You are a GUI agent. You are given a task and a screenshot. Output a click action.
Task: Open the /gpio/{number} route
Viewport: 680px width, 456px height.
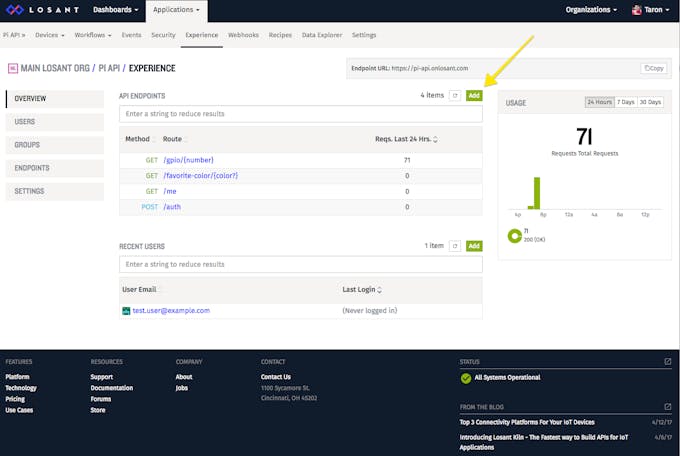188,160
